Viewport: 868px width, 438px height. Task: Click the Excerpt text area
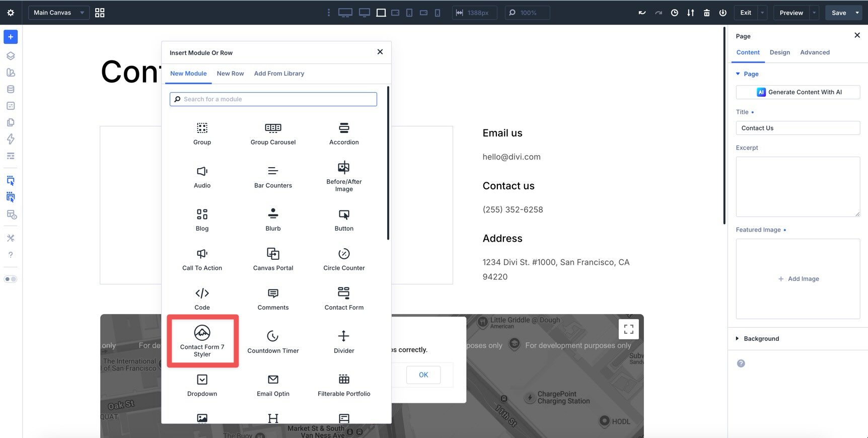(x=798, y=187)
